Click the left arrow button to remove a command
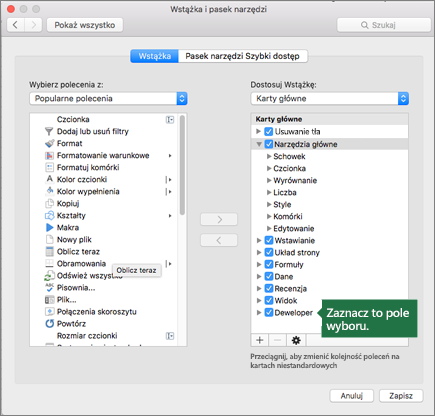This screenshot has width=435, height=416. 219,240
